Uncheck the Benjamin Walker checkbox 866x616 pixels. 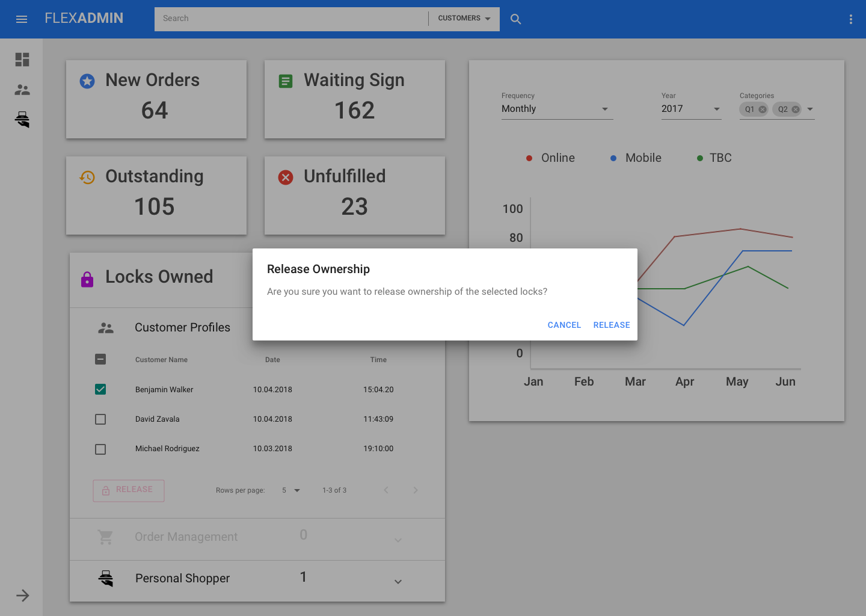(x=100, y=389)
